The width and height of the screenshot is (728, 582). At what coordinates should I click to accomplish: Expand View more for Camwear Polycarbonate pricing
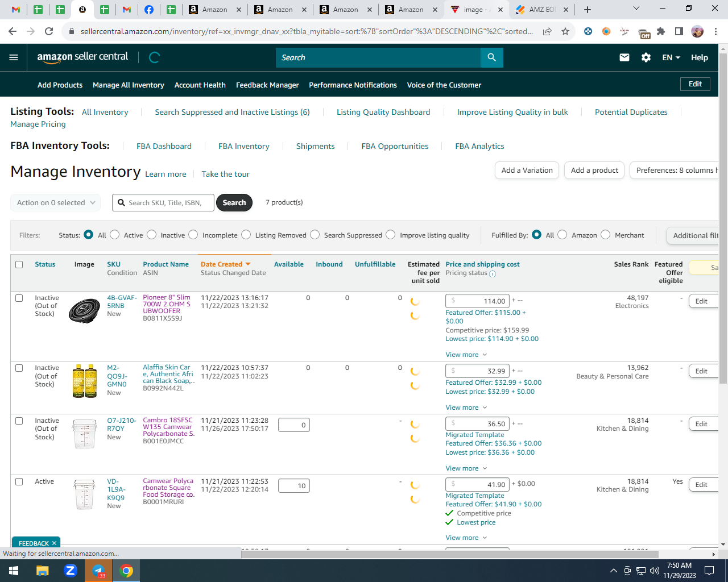tap(466, 538)
